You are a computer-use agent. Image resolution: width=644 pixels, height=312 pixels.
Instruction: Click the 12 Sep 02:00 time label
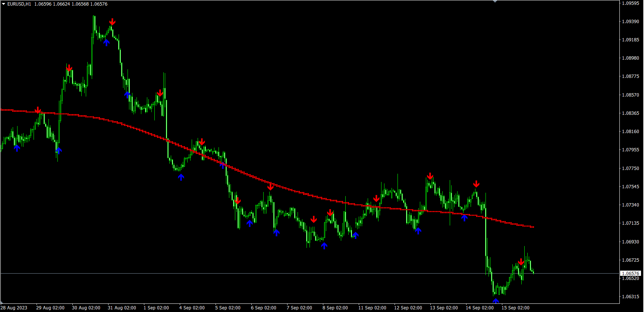click(408, 308)
